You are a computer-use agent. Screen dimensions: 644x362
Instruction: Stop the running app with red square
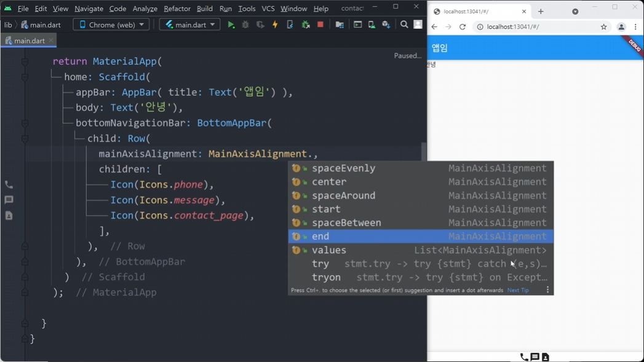tap(320, 25)
